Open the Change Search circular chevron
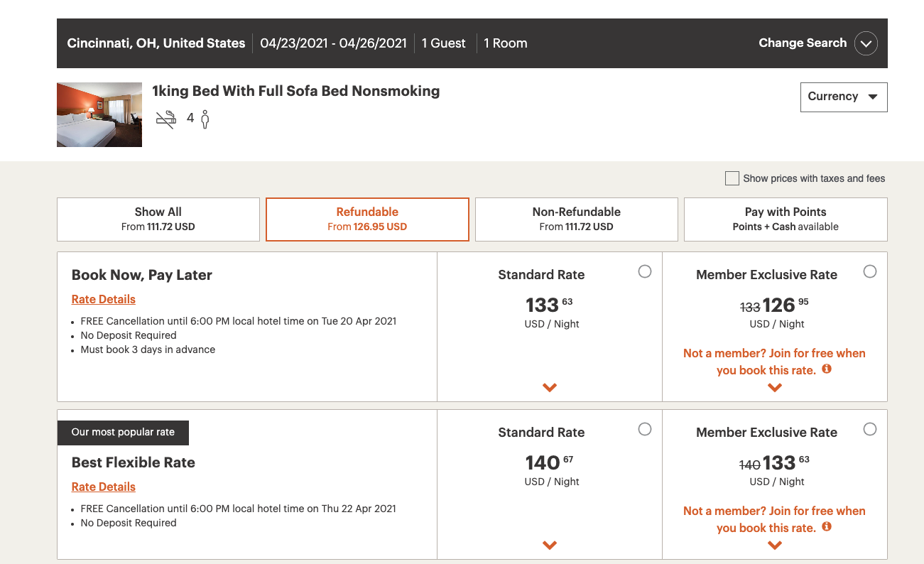 (866, 43)
